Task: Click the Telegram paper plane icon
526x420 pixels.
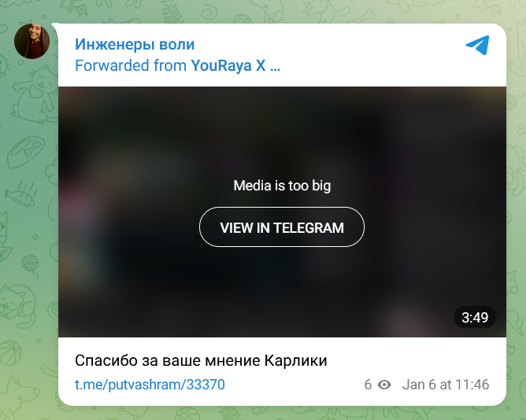Action: click(477, 45)
